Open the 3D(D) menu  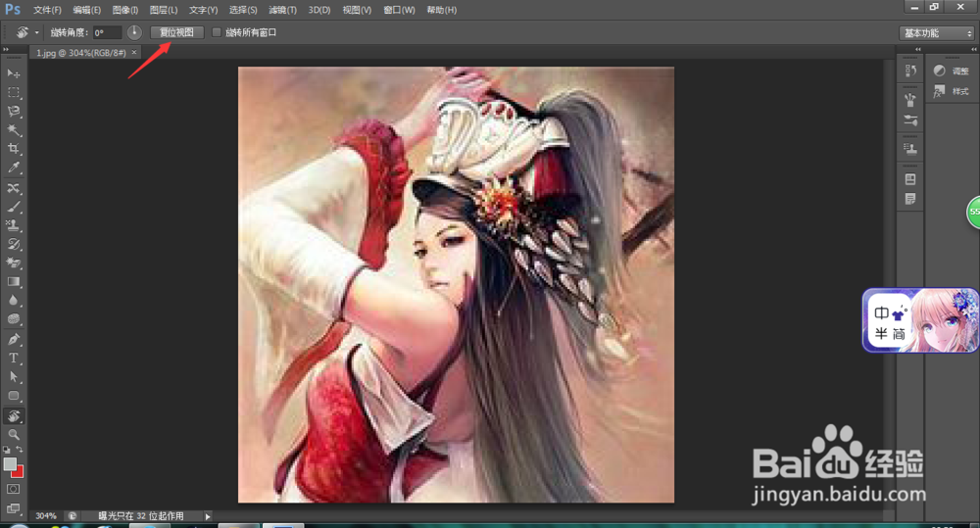[319, 10]
